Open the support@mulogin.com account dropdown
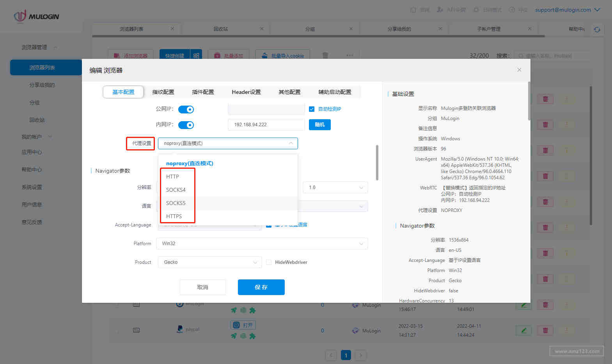 (x=568, y=10)
